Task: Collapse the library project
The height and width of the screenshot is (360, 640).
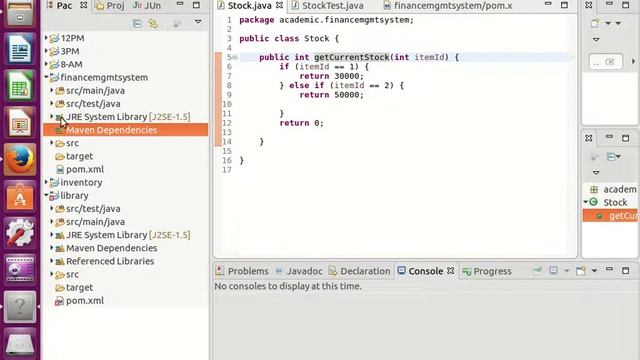Action: [46, 195]
